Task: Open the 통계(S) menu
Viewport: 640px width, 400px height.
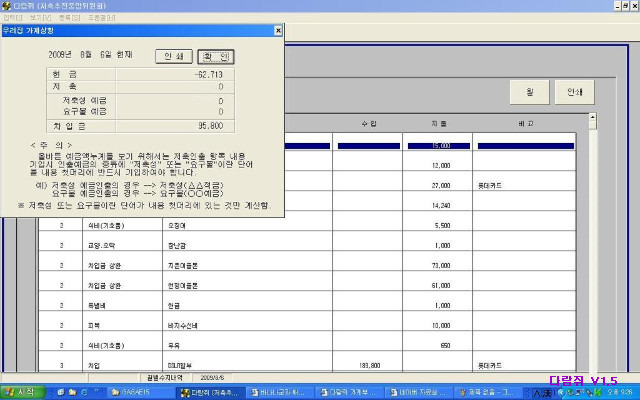Action: (x=69, y=18)
